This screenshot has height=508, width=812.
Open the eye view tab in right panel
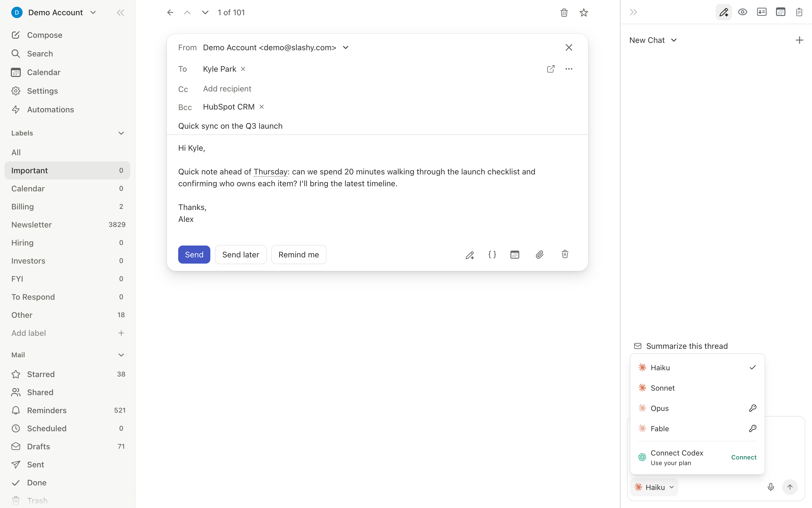tap(743, 12)
